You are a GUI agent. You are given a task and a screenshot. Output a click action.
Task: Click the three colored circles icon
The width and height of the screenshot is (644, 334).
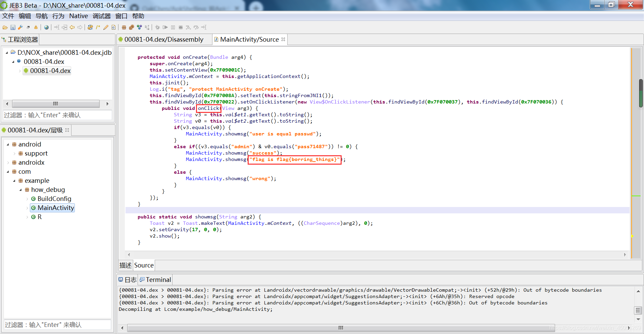click(139, 28)
